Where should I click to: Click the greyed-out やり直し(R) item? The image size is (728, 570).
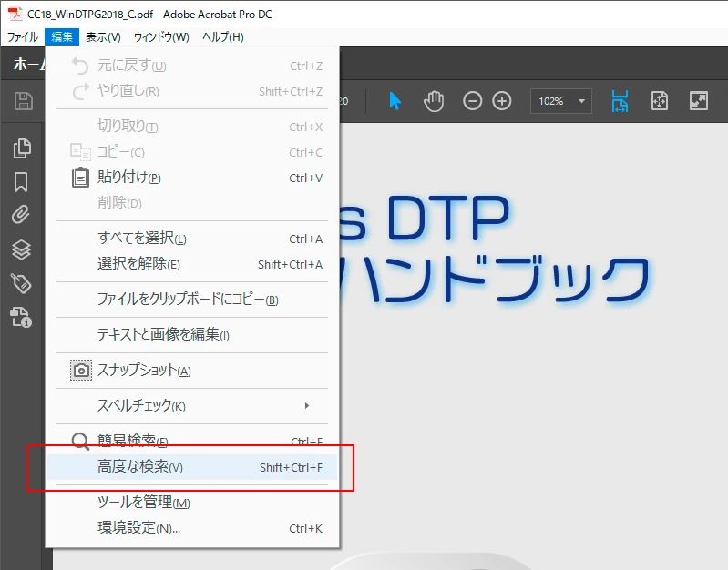(192, 91)
